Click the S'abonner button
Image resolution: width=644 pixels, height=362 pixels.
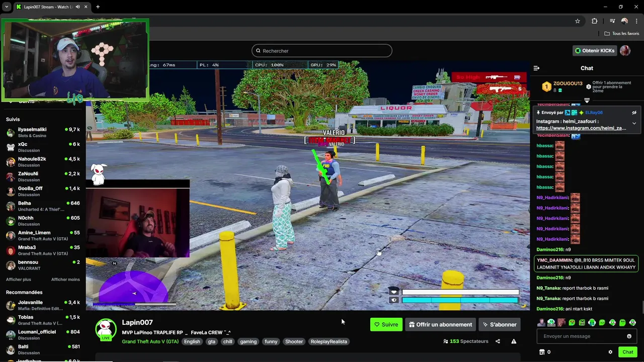tap(500, 325)
